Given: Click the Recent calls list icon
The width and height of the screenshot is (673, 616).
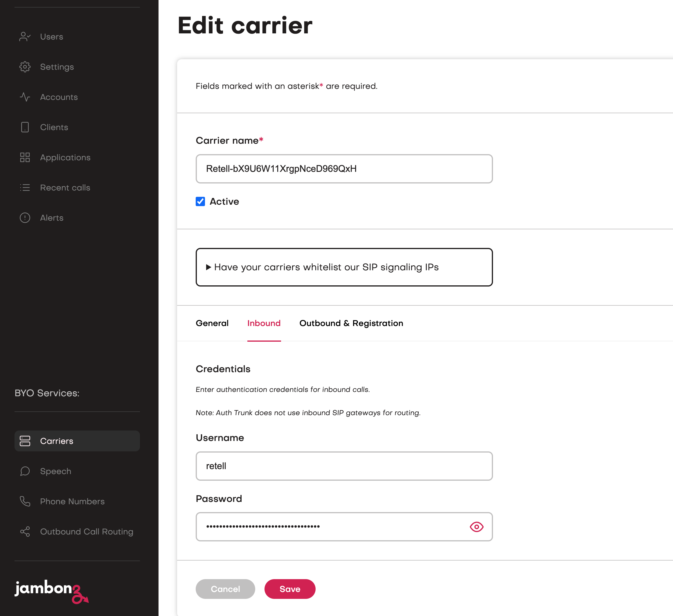Looking at the screenshot, I should [x=25, y=188].
